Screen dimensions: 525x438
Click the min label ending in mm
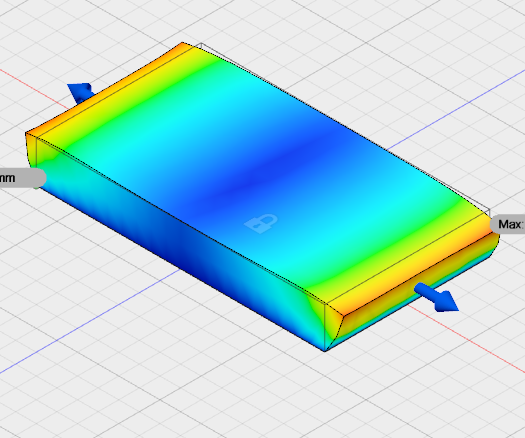[22, 178]
